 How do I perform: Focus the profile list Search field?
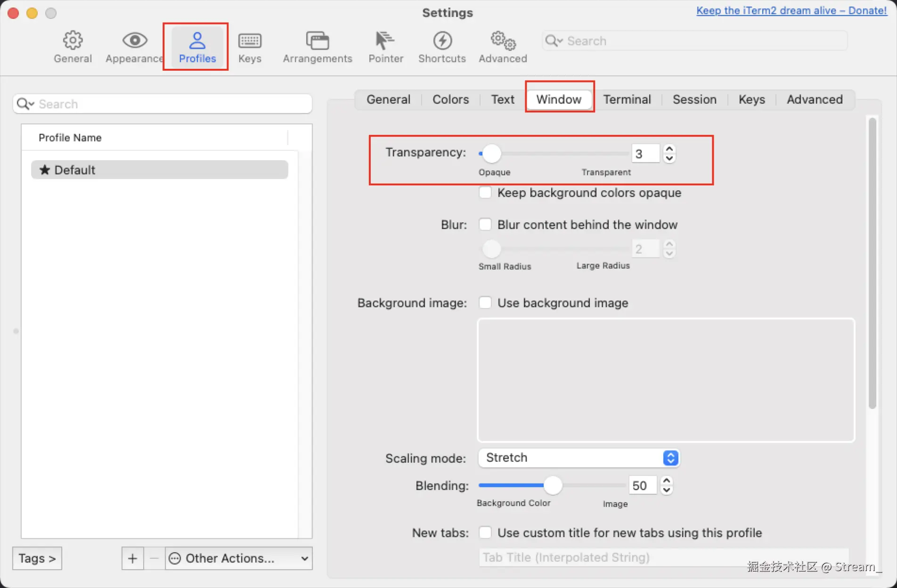(163, 104)
